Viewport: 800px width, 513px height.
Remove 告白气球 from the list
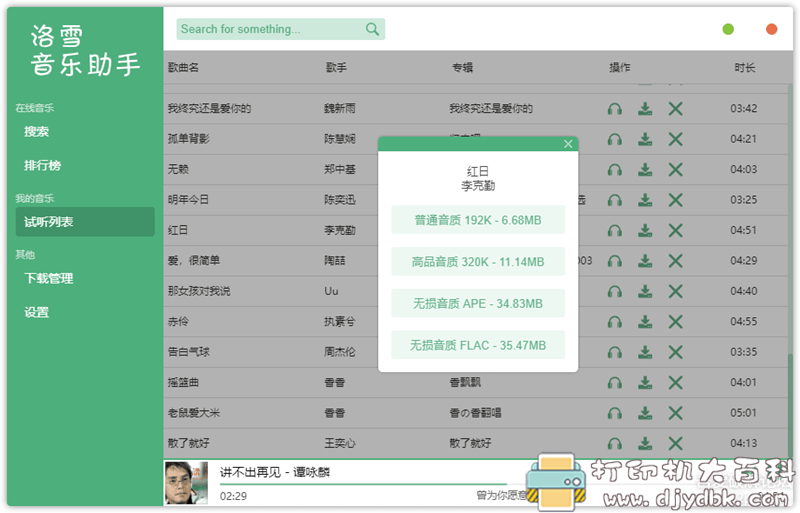coord(676,352)
